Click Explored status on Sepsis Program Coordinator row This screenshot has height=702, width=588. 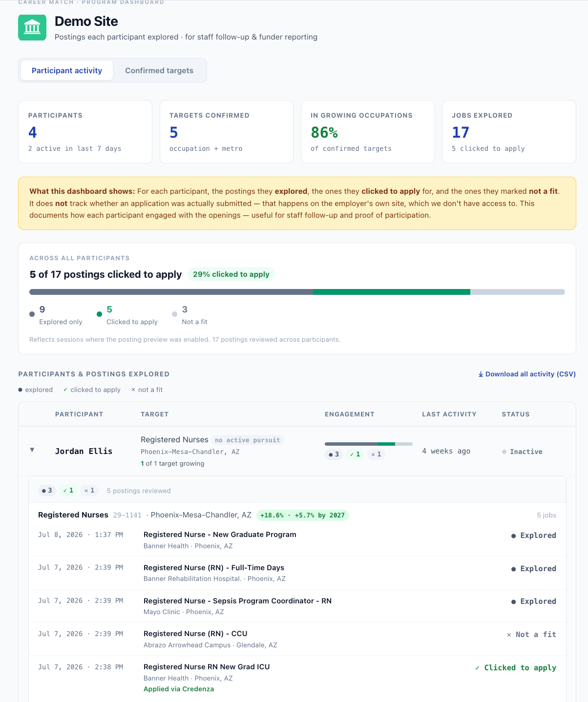534,601
